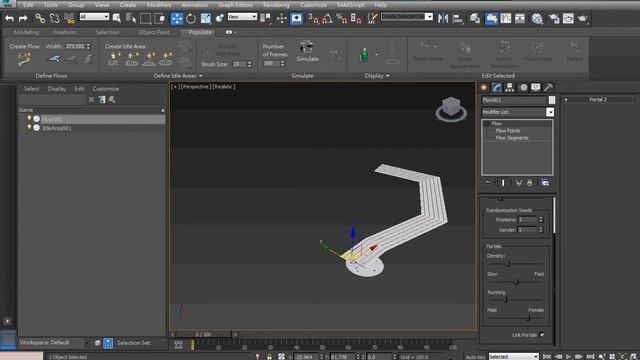This screenshot has width=640, height=360.
Task: Open the selection filter All dropdown
Action: tap(94, 17)
